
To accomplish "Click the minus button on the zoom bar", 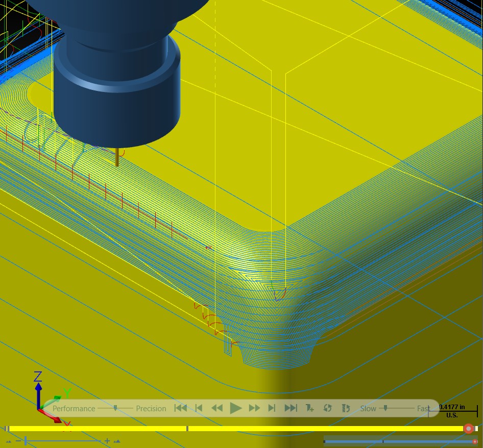I will pyautogui.click(x=18, y=441).
